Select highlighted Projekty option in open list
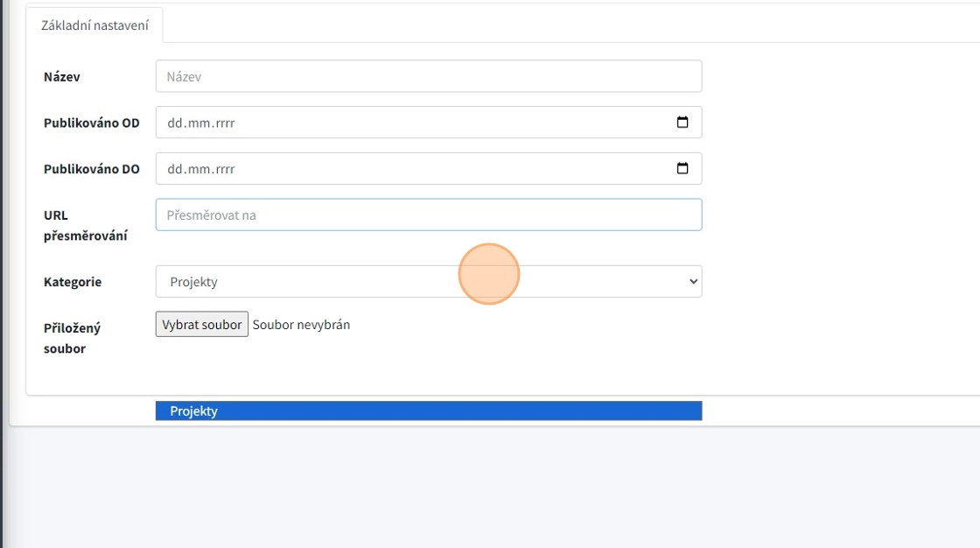The height and width of the screenshot is (548, 980). 428,411
